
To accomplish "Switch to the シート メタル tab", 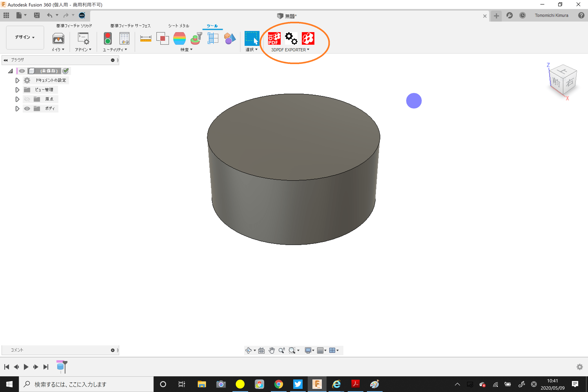I will pos(179,26).
